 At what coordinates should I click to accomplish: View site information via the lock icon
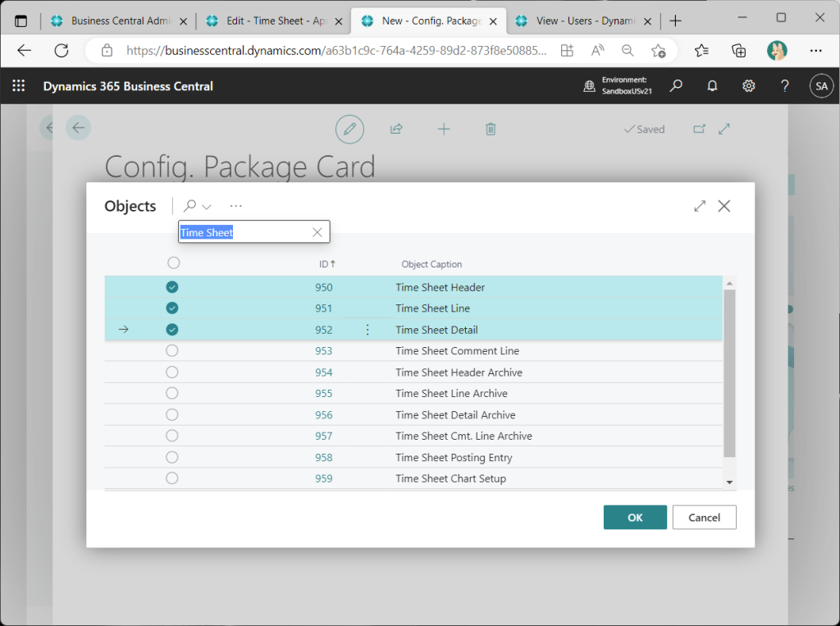click(107, 51)
